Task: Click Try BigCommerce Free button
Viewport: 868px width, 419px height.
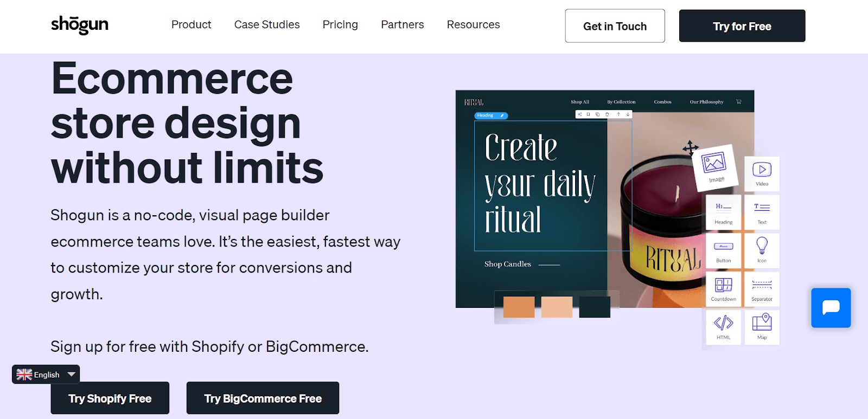Action: pyautogui.click(x=263, y=398)
